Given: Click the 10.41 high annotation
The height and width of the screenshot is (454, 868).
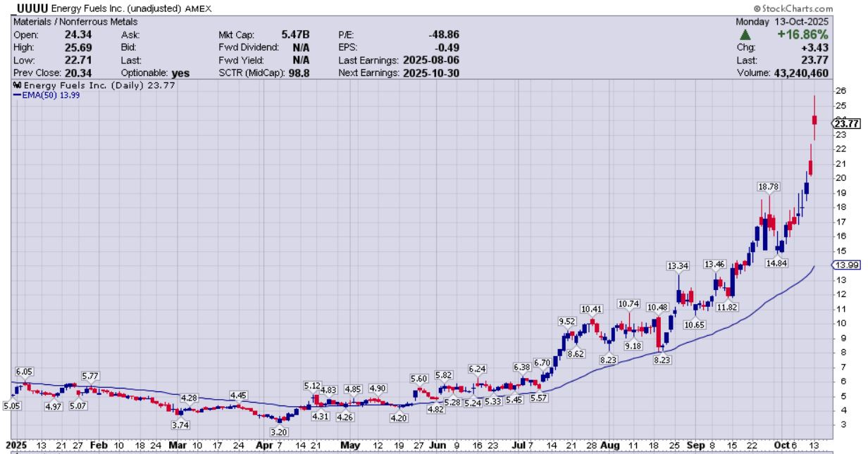Looking at the screenshot, I should click(591, 308).
